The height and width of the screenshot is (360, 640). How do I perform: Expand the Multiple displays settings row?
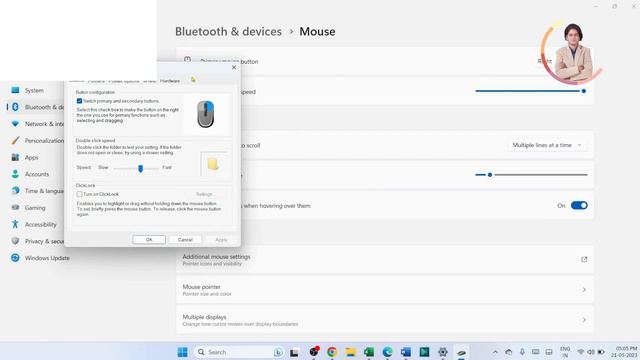tap(384, 320)
